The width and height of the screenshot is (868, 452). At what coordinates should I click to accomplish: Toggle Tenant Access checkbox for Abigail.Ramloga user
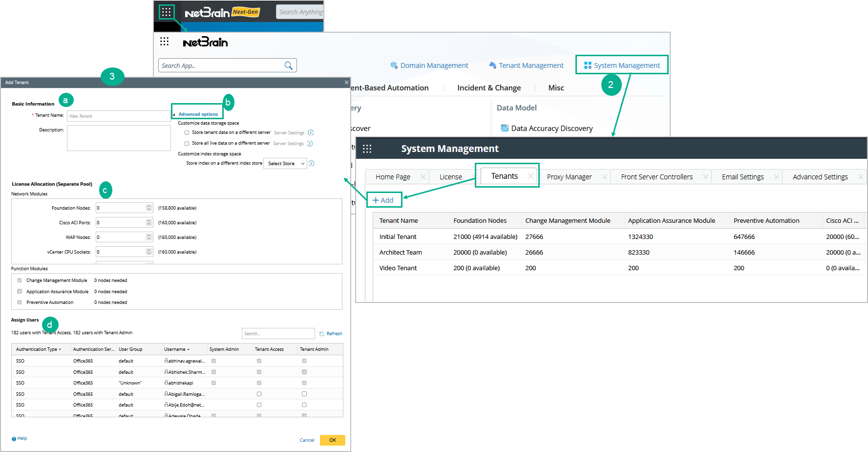pyautogui.click(x=259, y=394)
